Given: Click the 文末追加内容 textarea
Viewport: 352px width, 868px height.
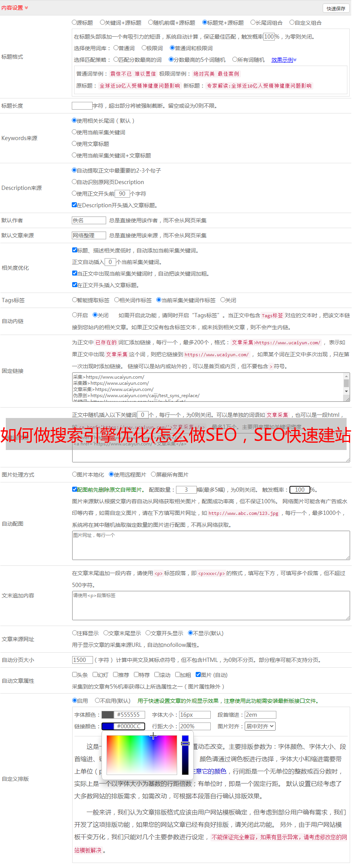Looking at the screenshot, I should 211,606.
